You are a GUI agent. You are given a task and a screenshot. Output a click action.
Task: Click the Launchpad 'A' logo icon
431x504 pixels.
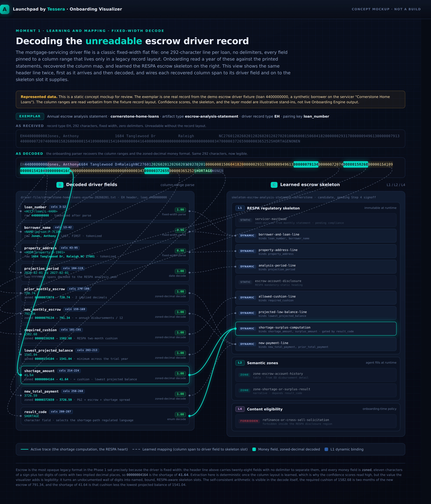[5, 9]
